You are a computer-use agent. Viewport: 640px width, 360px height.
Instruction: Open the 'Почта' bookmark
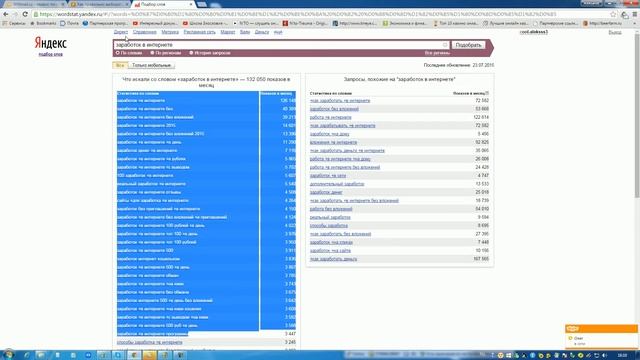tap(69, 24)
